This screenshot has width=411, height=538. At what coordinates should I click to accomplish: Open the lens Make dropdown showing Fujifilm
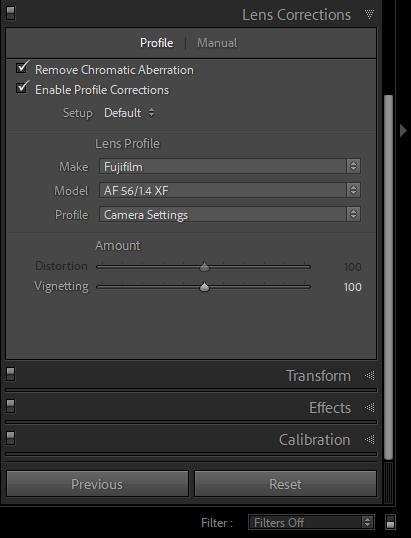click(x=230, y=166)
